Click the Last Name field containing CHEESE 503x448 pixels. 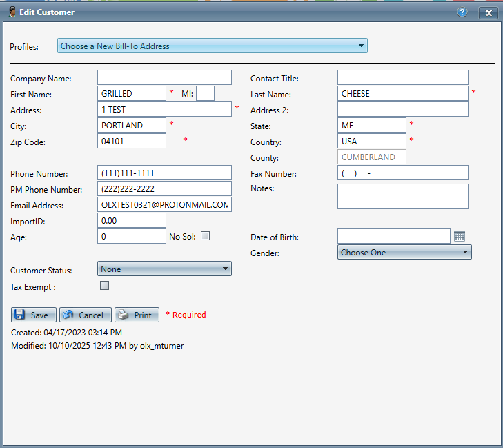point(402,93)
